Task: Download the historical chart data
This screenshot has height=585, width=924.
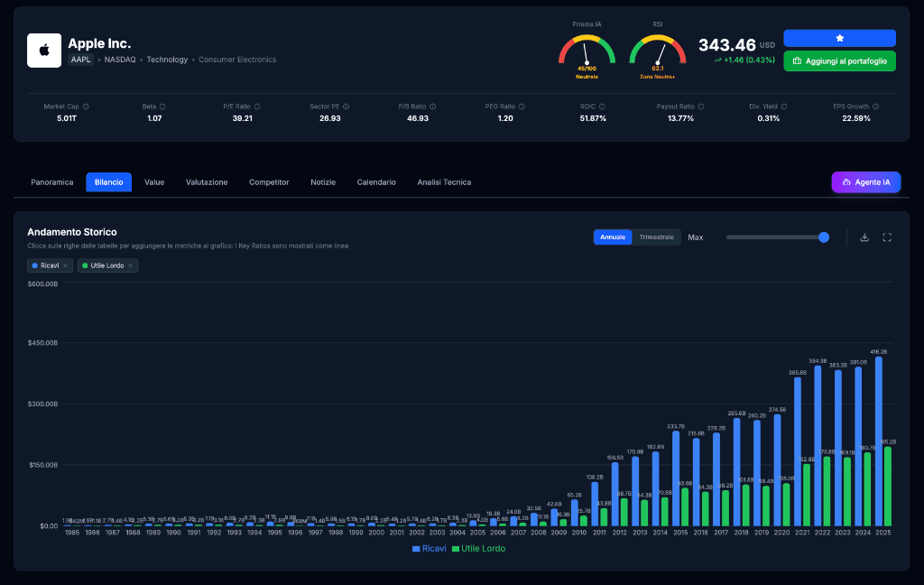Action: (x=864, y=237)
